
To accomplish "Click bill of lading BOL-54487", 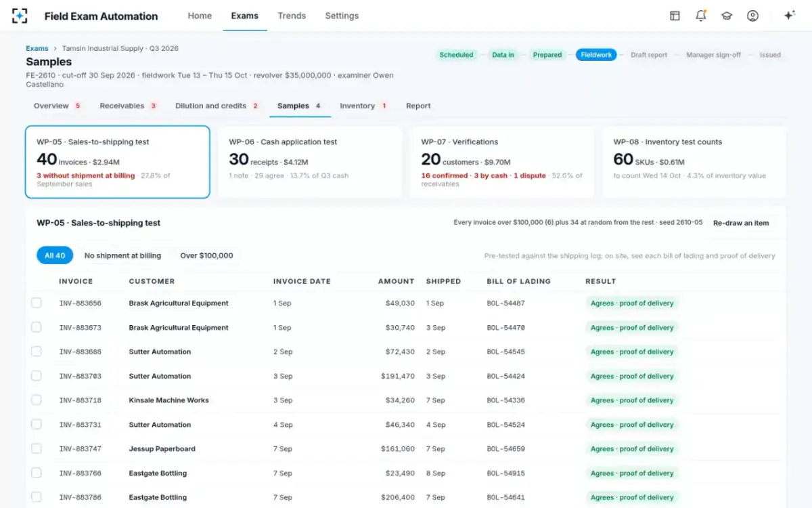I will pyautogui.click(x=505, y=303).
